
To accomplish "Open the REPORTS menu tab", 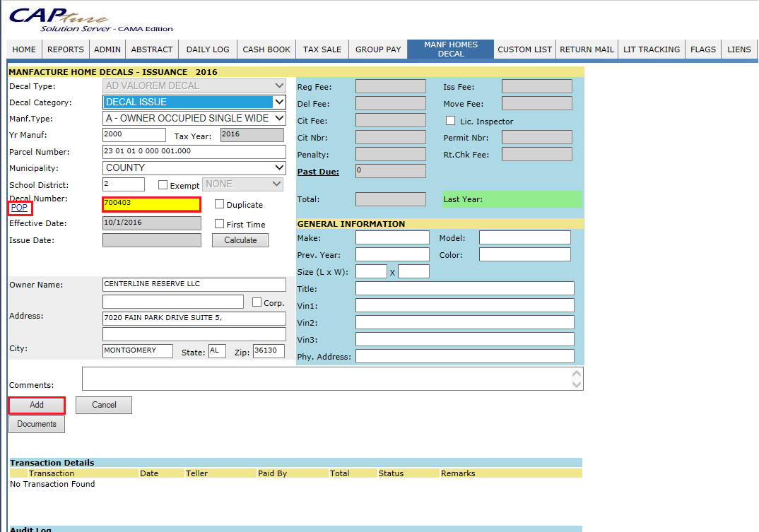I will point(66,49).
